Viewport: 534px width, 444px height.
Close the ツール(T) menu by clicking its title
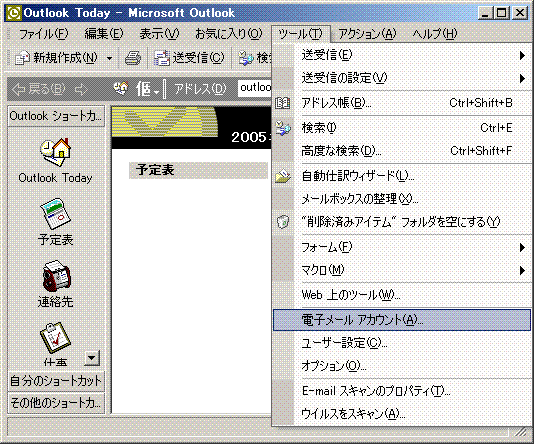(x=300, y=34)
